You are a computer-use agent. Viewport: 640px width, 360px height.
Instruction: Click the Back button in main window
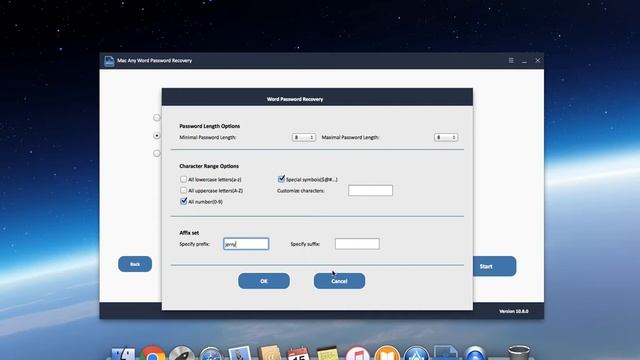(x=135, y=264)
